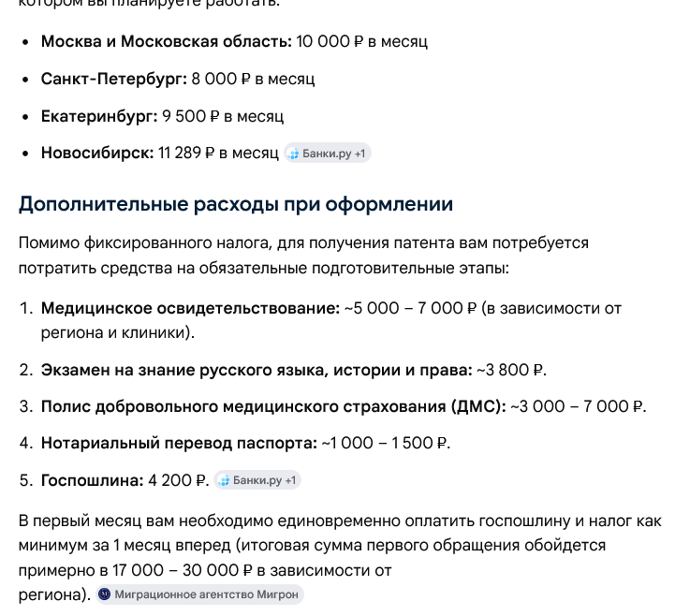
Task: Click the Банки.ru logo icon after Госпошлина line
Action: click(x=224, y=480)
